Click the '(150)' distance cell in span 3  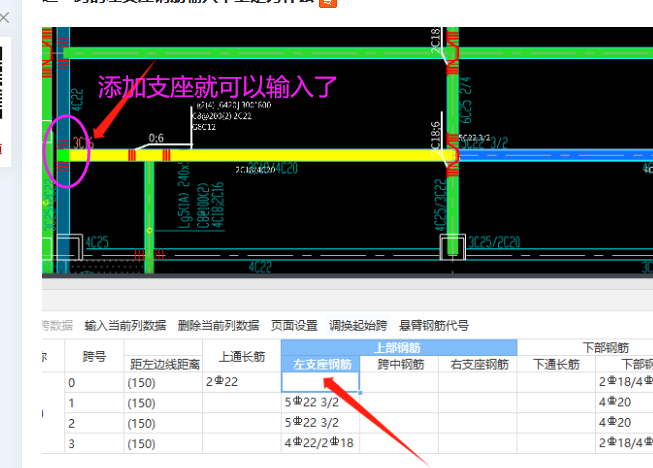tap(163, 443)
